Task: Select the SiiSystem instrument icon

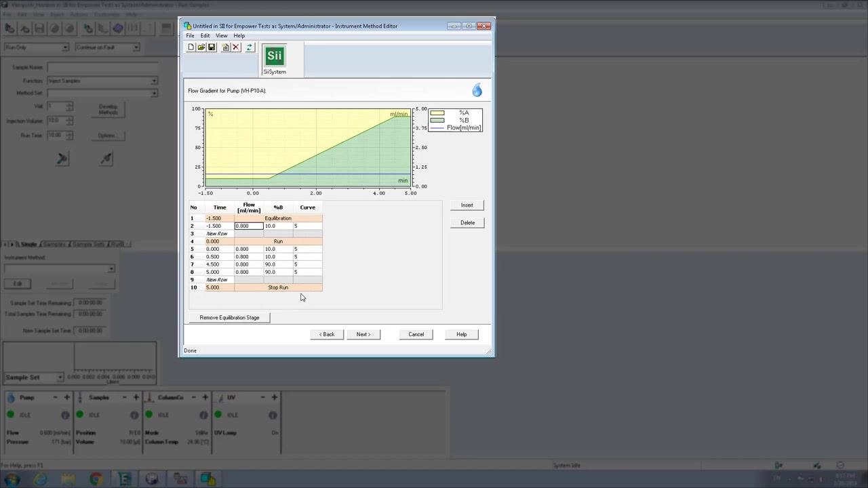Action: pyautogui.click(x=275, y=60)
